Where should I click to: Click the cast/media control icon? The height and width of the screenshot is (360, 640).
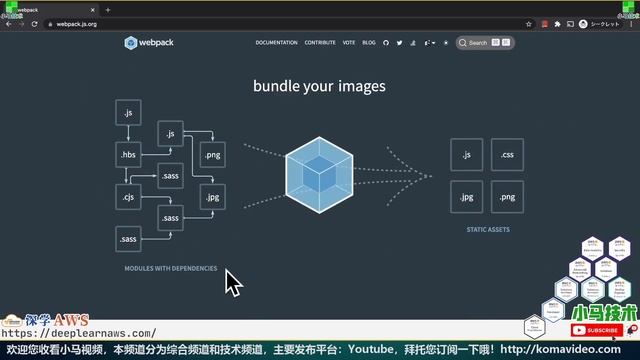(570, 24)
